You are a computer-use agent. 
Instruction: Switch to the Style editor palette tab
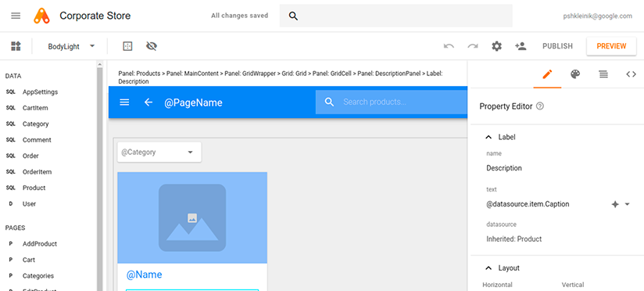click(x=575, y=74)
